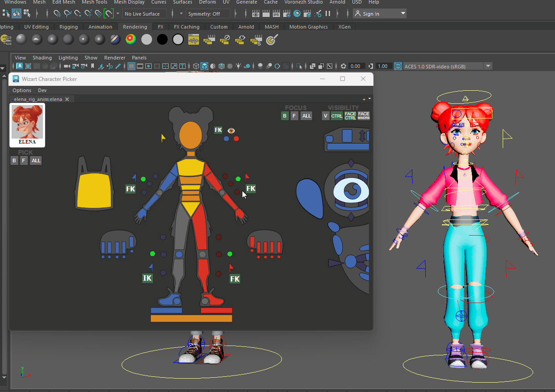The height and width of the screenshot is (392, 555).
Task: Click the rainbow ramp shader shelf icon
Action: pos(131,40)
